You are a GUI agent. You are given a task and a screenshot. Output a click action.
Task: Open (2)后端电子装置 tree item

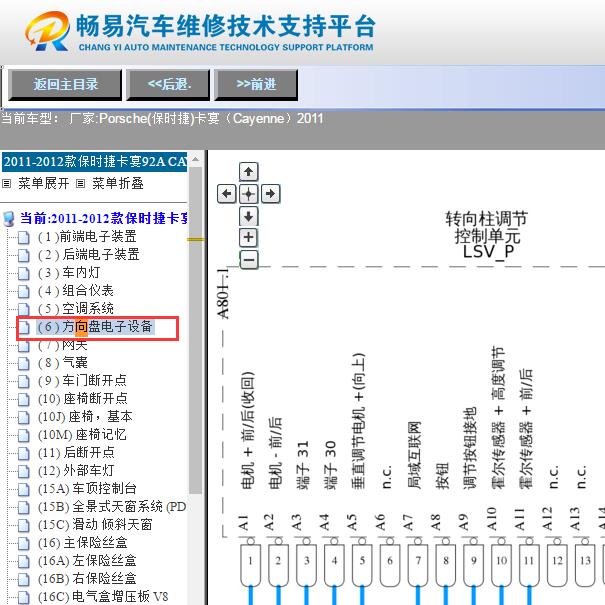(88, 255)
